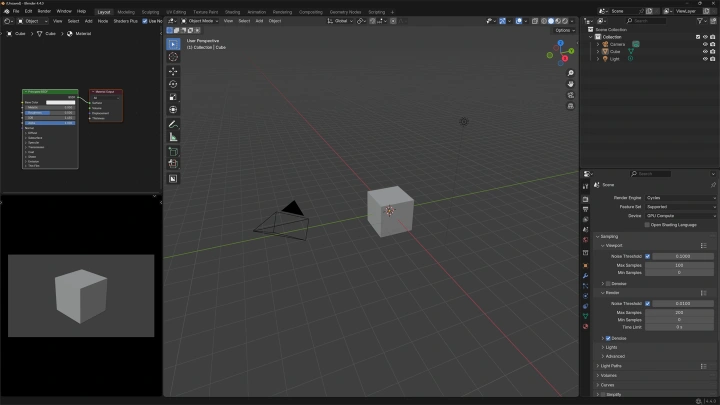
Task: Hide the Cube in the outliner
Action: (703, 50)
